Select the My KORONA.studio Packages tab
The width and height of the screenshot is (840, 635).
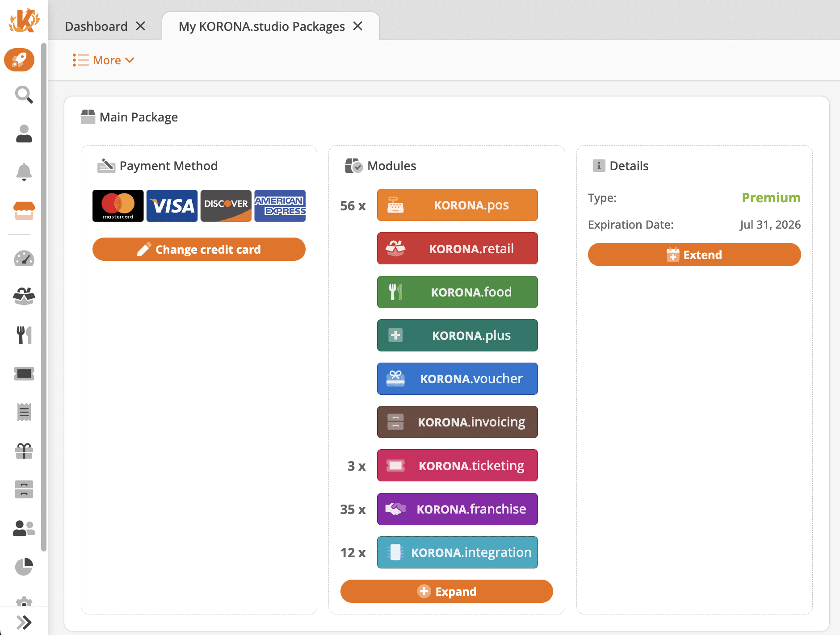(x=261, y=26)
